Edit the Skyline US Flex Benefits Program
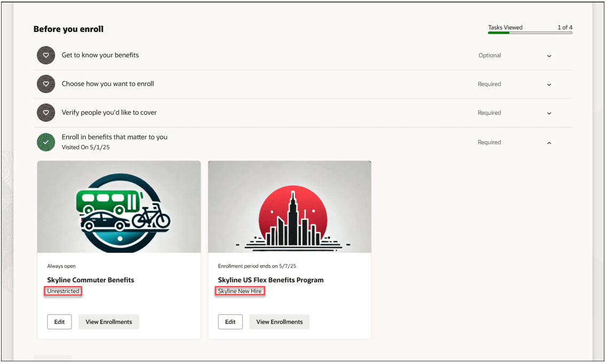This screenshot has height=364, width=606. [x=230, y=322]
